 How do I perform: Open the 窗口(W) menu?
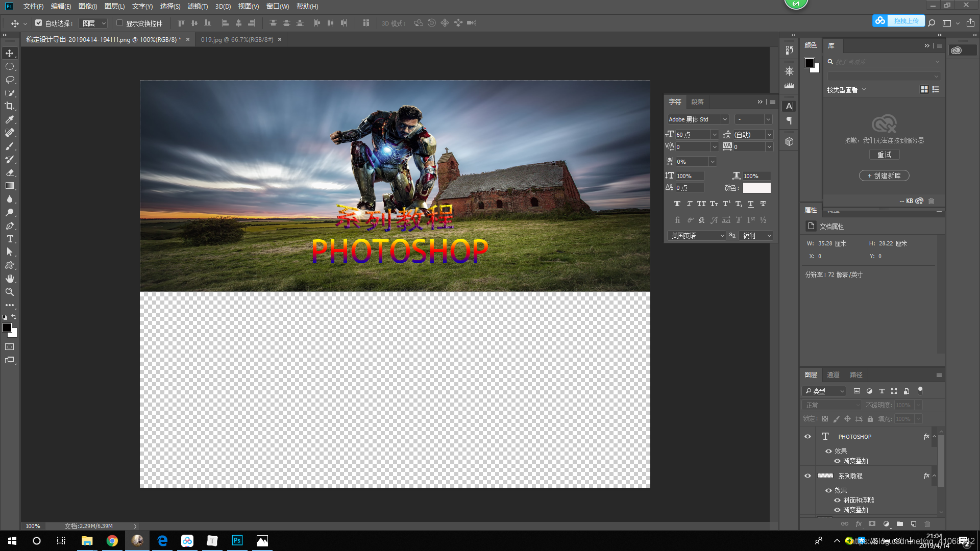[278, 6]
